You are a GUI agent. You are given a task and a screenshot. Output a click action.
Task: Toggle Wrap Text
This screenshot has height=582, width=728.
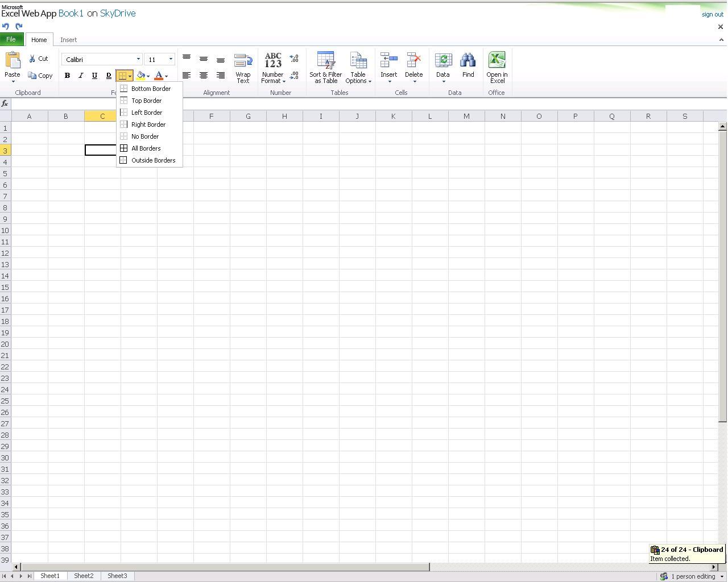[x=243, y=68]
